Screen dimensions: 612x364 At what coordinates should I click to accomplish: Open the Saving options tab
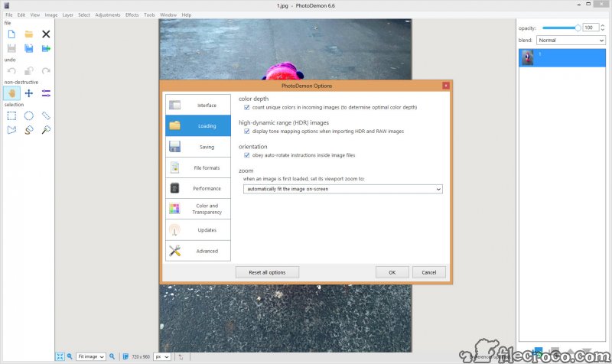(x=198, y=147)
